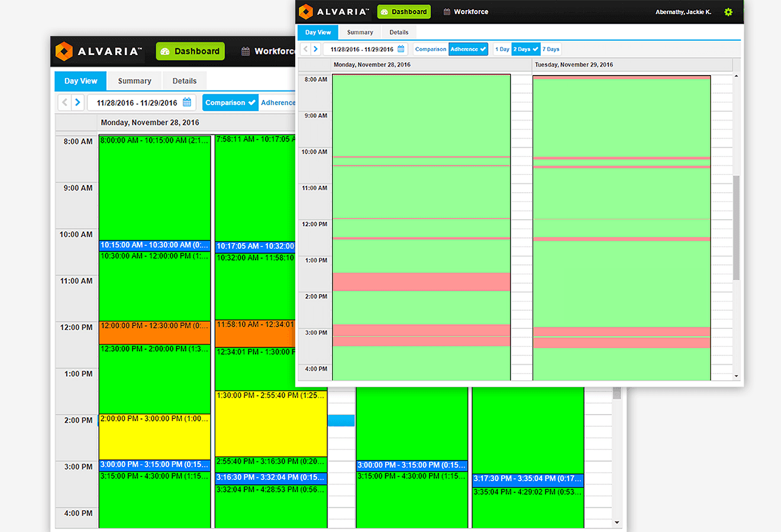Select the Workforce navigation item
781x532 pixels.
tap(472, 11)
